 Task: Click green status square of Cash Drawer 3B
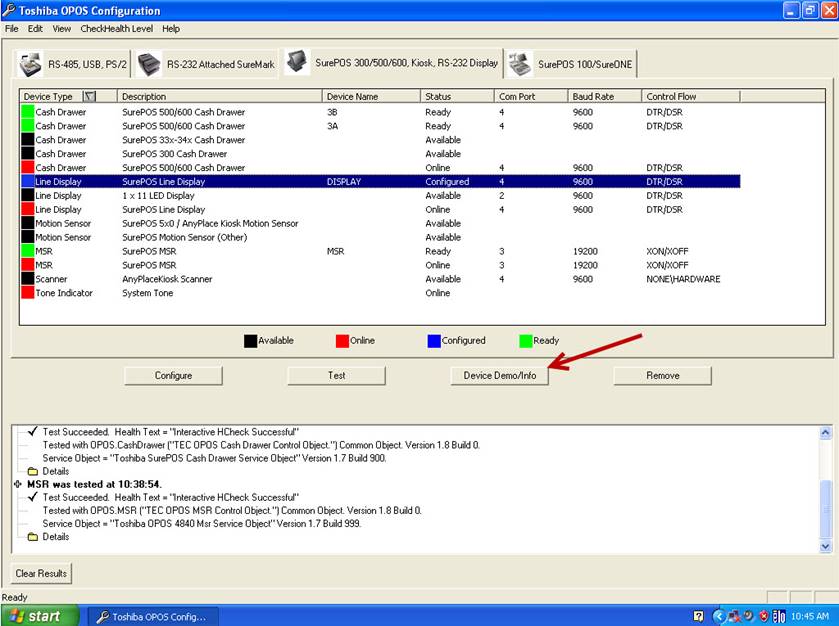click(27, 112)
